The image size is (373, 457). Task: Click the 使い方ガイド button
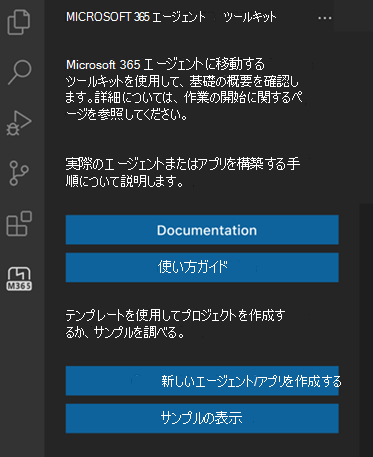point(202,267)
